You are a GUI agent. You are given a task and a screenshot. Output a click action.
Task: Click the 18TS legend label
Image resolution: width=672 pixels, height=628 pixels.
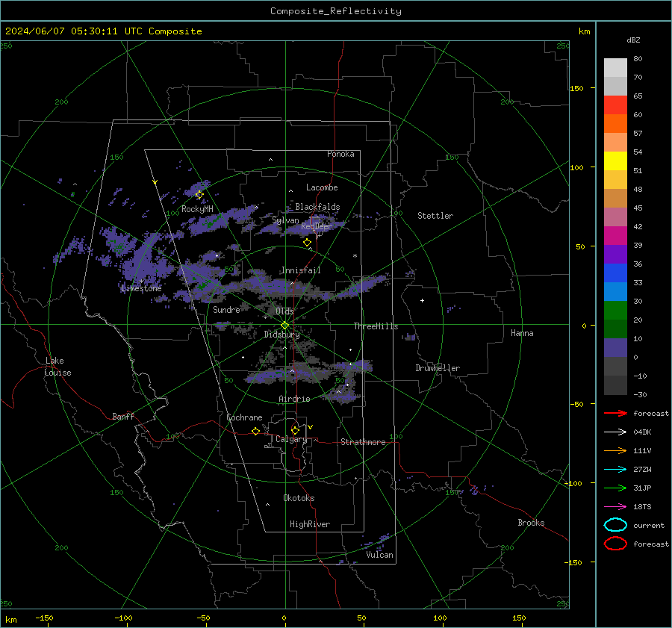pyautogui.click(x=642, y=507)
